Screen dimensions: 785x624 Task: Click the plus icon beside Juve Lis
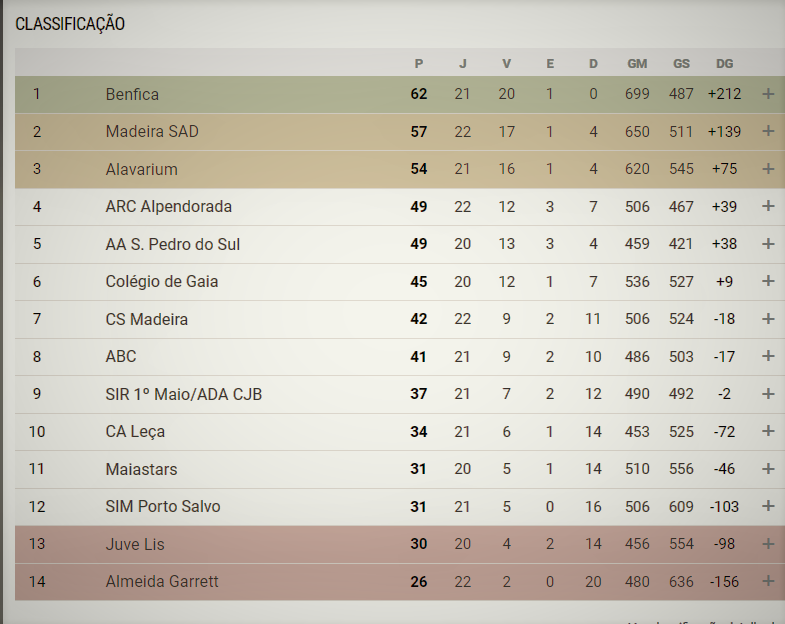click(768, 544)
